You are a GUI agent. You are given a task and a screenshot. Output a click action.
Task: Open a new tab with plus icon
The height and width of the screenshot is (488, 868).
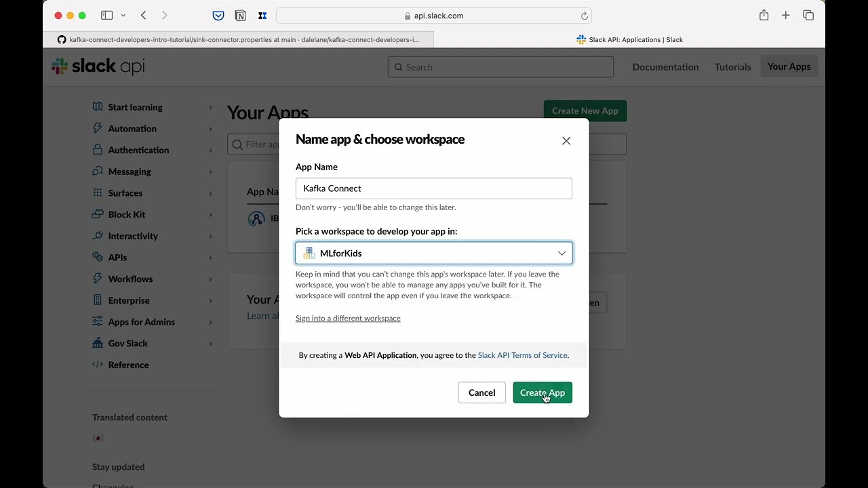(785, 15)
